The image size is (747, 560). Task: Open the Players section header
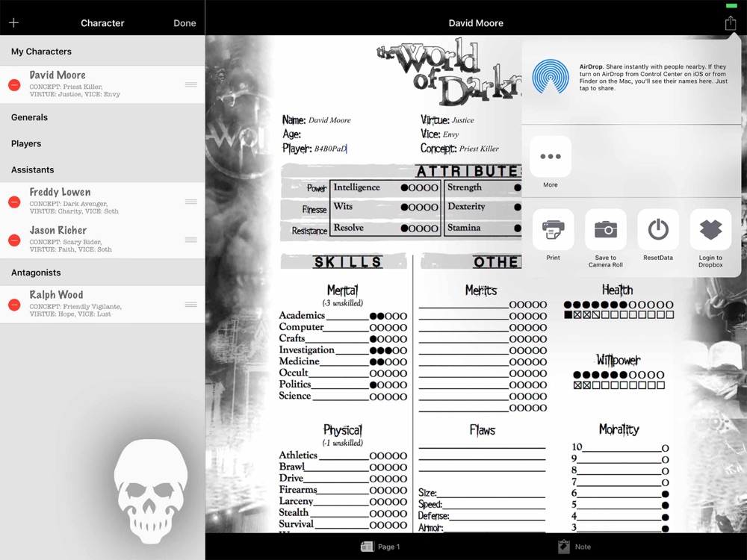tap(102, 143)
